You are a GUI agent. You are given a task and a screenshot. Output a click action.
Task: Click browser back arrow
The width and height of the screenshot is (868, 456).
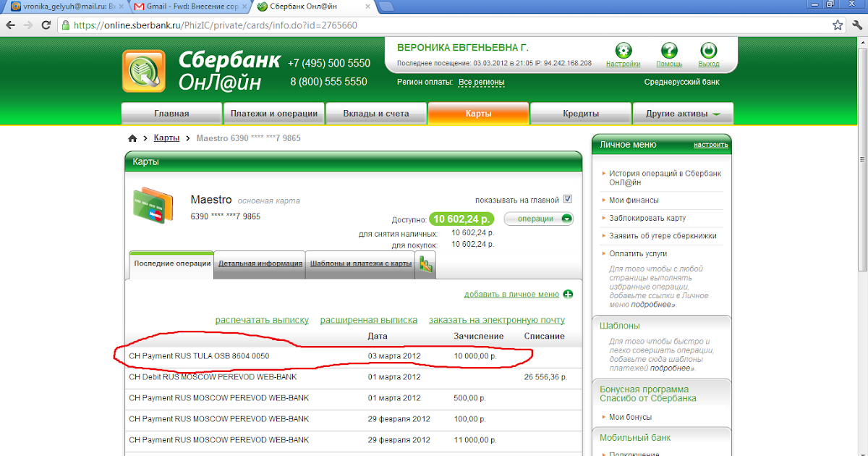[x=10, y=25]
